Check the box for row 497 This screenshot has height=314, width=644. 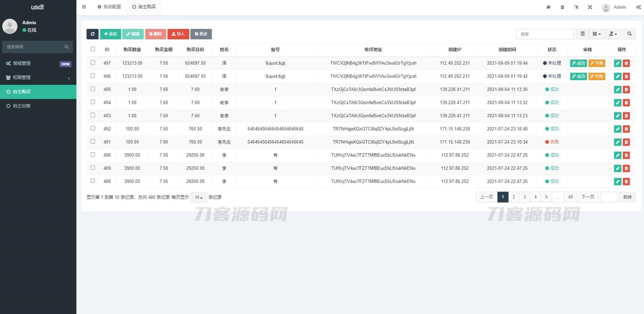pyautogui.click(x=93, y=63)
